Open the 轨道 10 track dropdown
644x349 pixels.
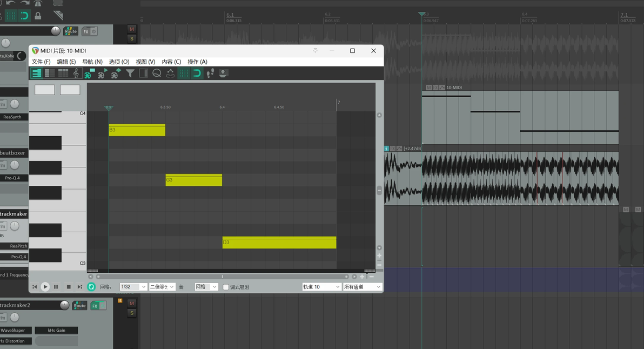click(321, 286)
